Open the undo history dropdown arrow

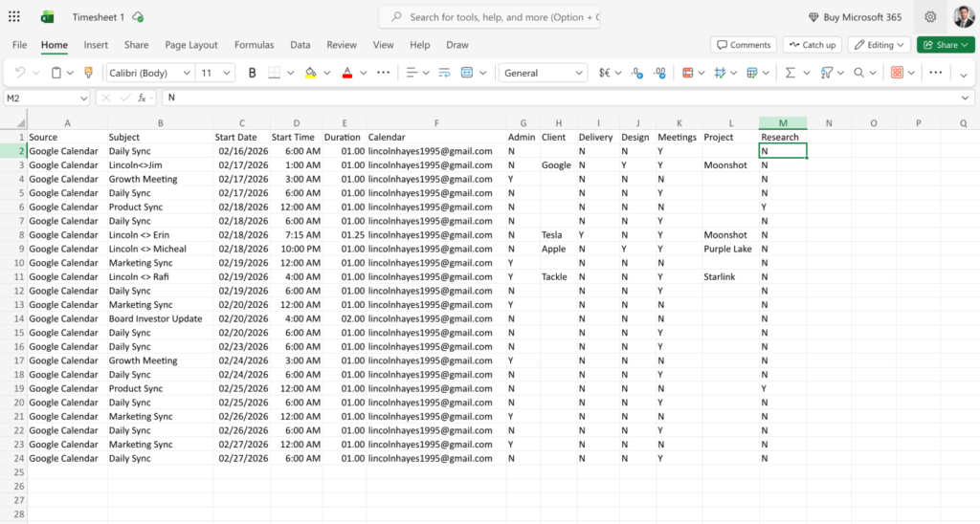[35, 73]
